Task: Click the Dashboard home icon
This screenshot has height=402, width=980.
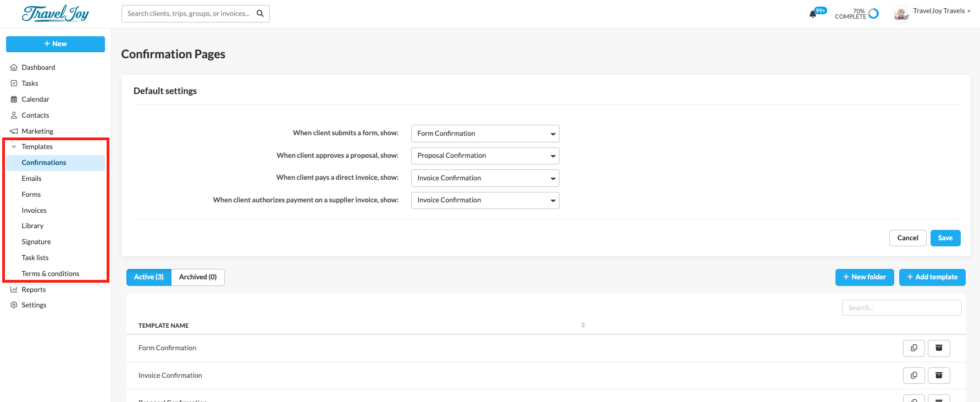Action: point(14,68)
